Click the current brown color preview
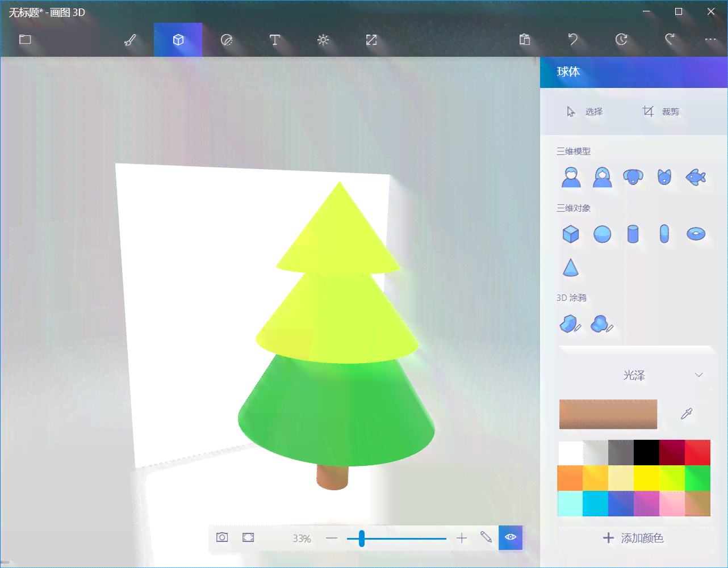 click(x=608, y=414)
